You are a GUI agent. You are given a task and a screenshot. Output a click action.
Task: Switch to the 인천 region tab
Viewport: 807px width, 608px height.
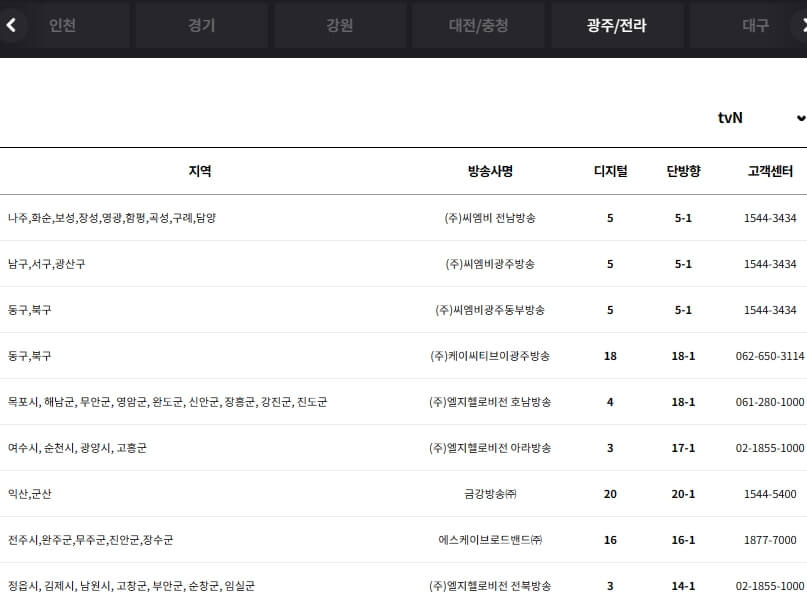(62, 25)
